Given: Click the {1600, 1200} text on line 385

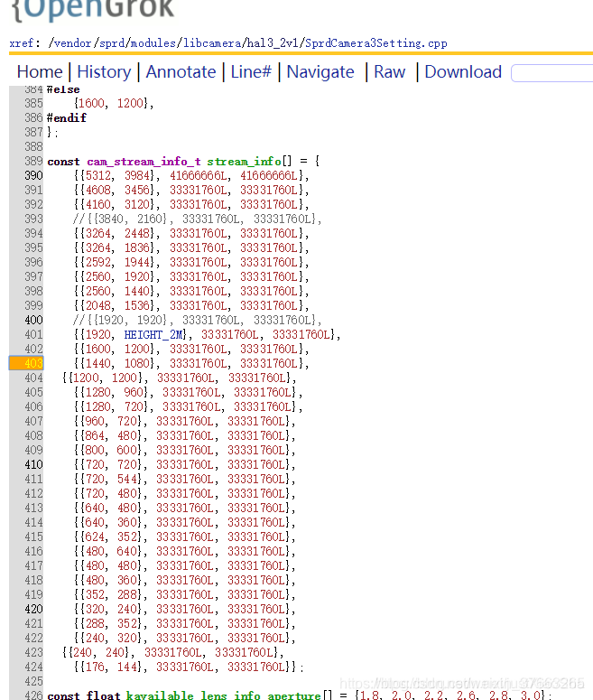Looking at the screenshot, I should click(111, 104).
